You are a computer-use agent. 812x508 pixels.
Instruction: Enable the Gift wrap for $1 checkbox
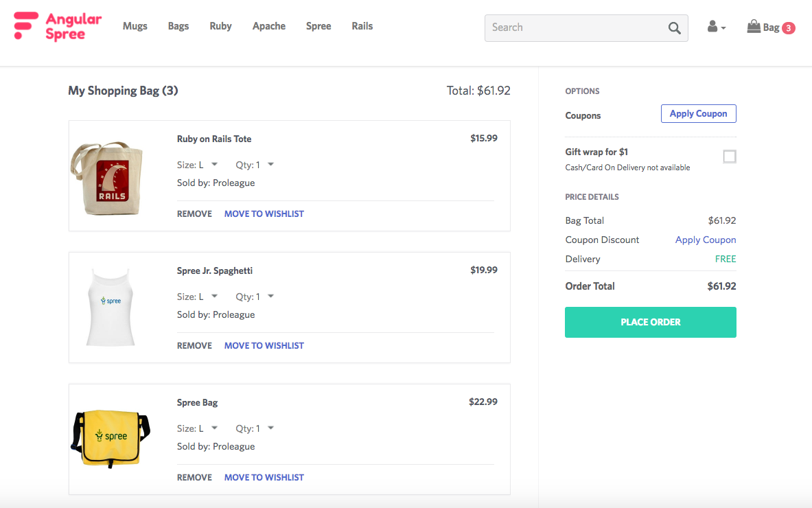[x=729, y=157]
